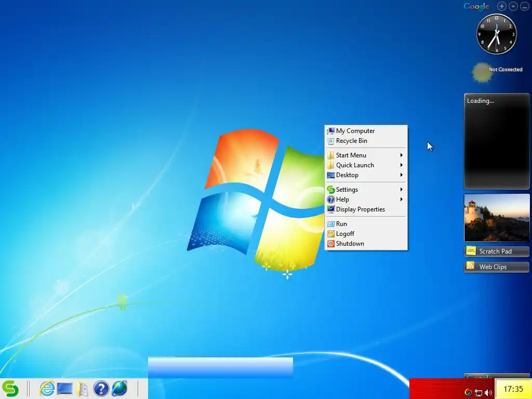Image resolution: width=532 pixels, height=399 pixels.
Task: Click the Logoff key icon
Action: [331, 234]
